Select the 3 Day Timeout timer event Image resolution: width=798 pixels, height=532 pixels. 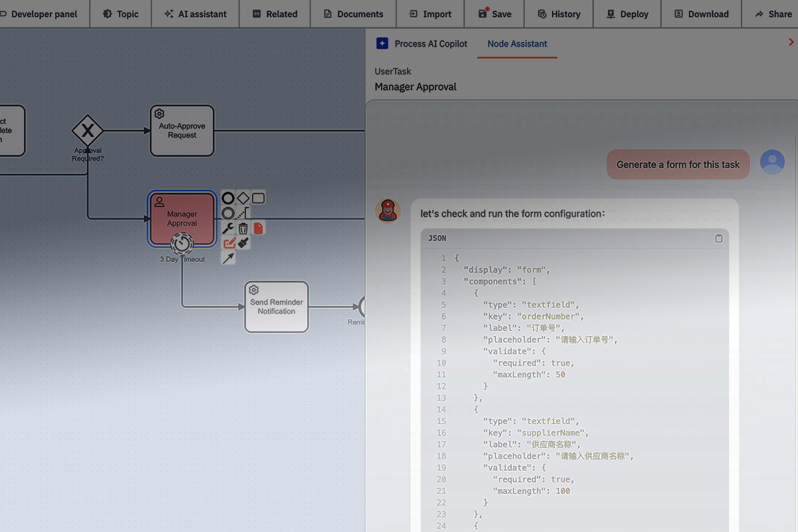(x=182, y=244)
